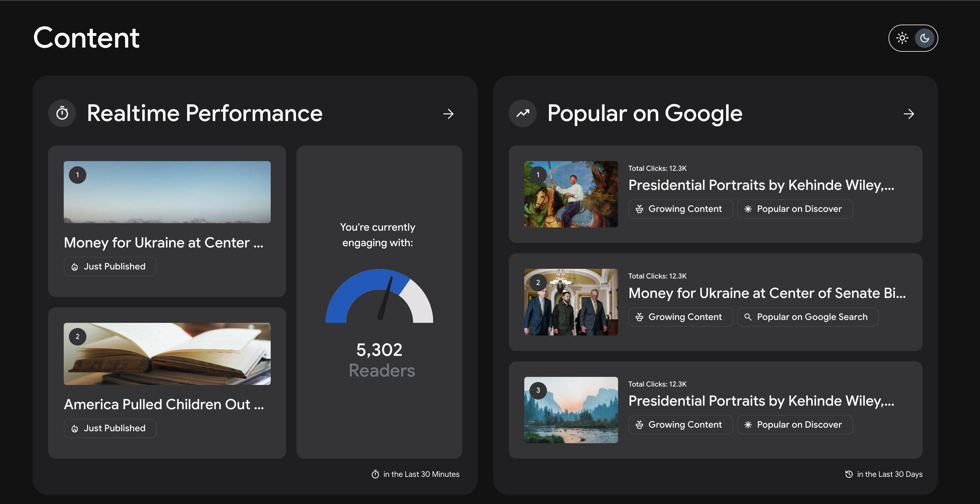Open "Money for Ukraine at Center ..." realtime title
The image size is (980, 504).
164,243
